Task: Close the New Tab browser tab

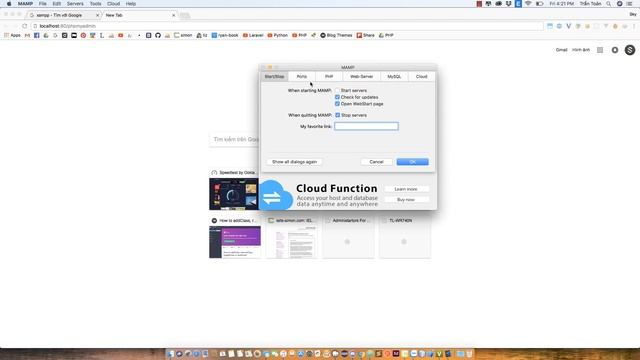Action: pyautogui.click(x=173, y=15)
